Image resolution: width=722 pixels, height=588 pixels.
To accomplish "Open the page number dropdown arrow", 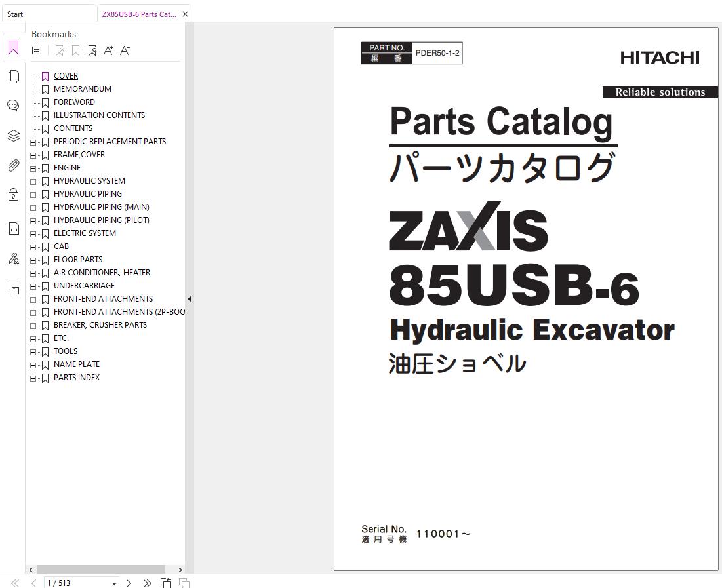I will (x=114, y=583).
